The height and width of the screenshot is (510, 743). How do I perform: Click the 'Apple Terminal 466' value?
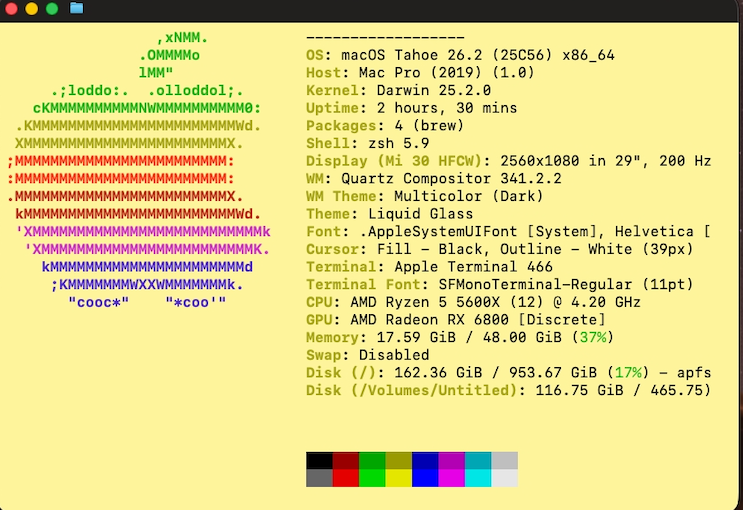click(473, 267)
